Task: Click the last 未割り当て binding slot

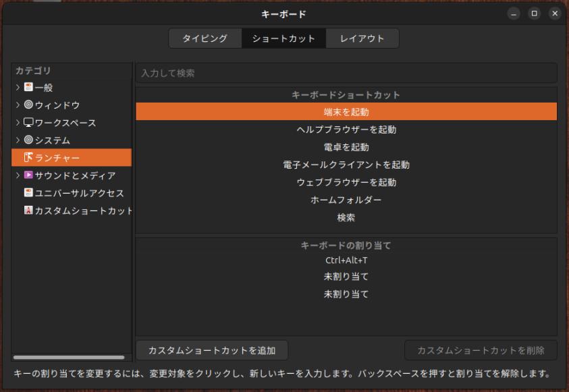Action: tap(346, 294)
